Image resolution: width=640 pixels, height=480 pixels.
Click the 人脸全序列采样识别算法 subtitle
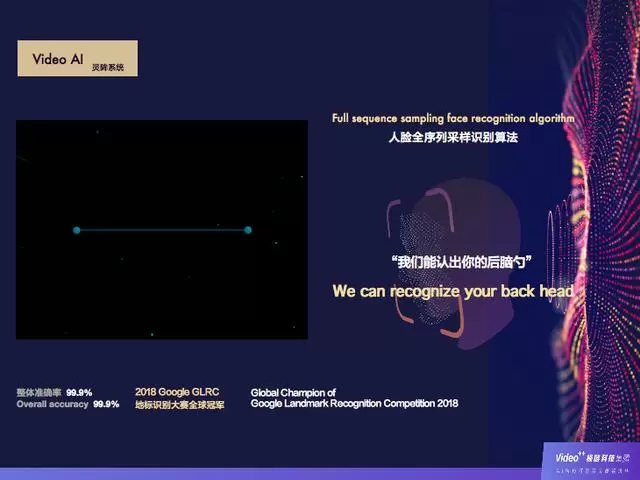[x=453, y=137]
